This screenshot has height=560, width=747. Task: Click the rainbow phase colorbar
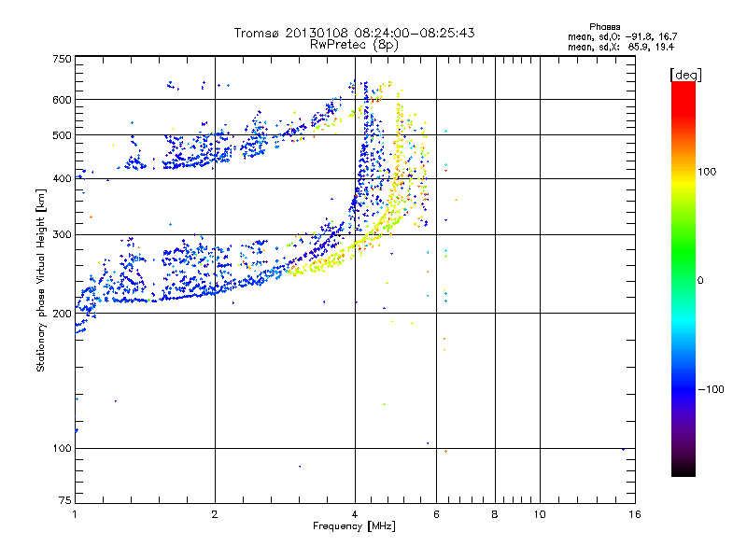684,278
